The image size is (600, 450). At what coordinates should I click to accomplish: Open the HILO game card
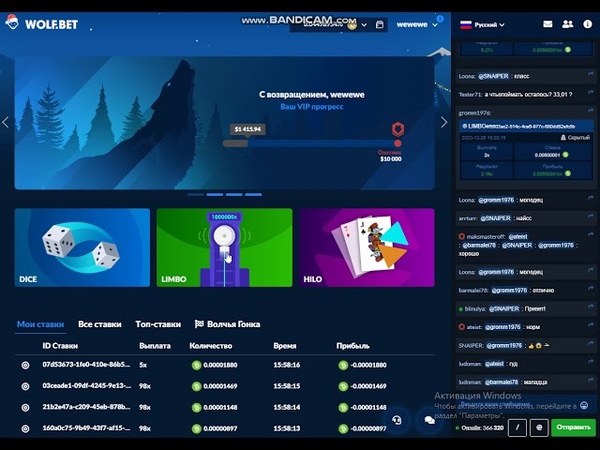[x=367, y=248]
